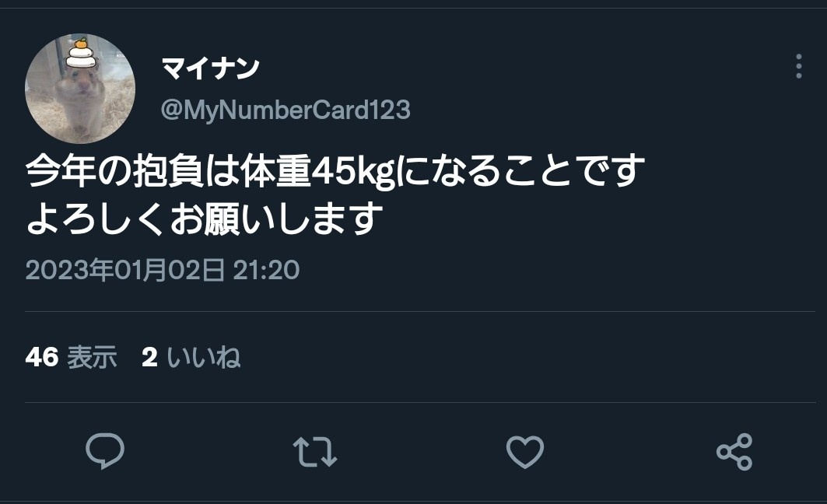The height and width of the screenshot is (504, 827).
Task: Click the kagami mochi decoration on the avatar
Action: coord(81,53)
